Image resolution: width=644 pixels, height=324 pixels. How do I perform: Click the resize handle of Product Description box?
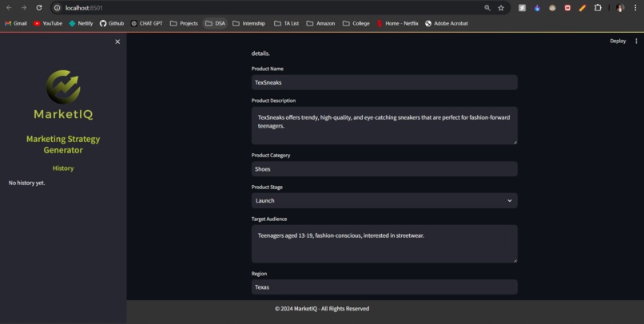[x=515, y=142]
